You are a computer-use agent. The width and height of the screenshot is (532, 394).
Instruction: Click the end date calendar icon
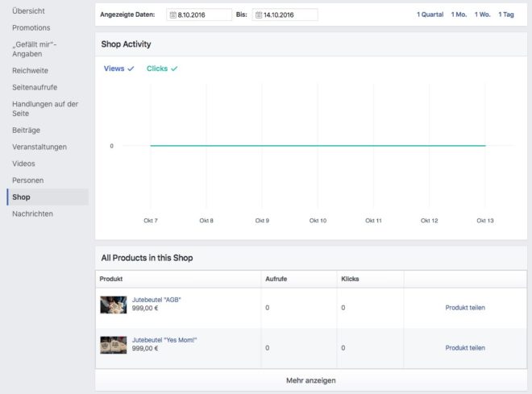(x=259, y=15)
